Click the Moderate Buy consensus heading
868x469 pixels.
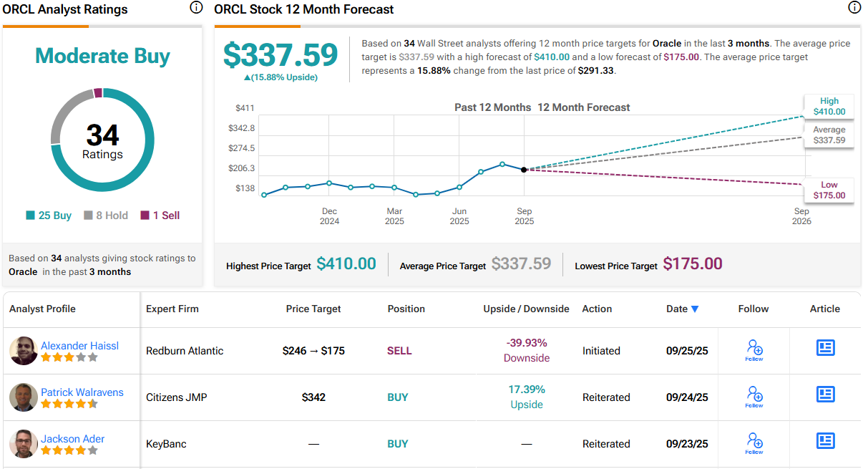(x=102, y=56)
